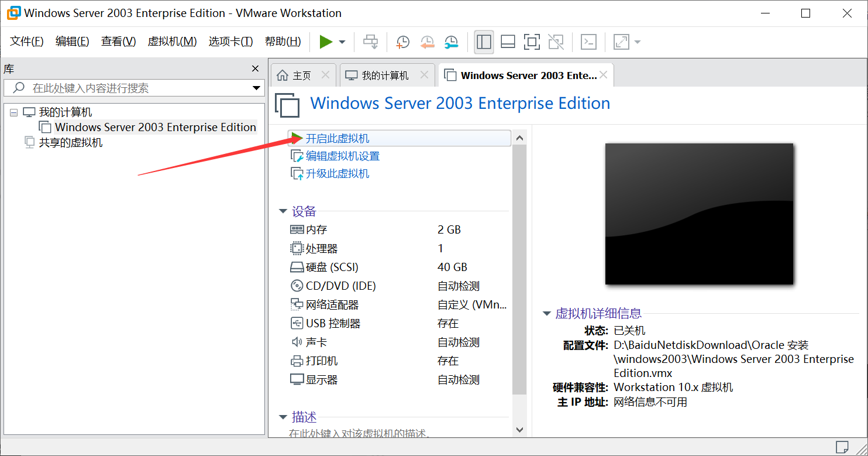The image size is (868, 456).
Task: Collapse the 我的计算机 tree node
Action: tap(14, 112)
